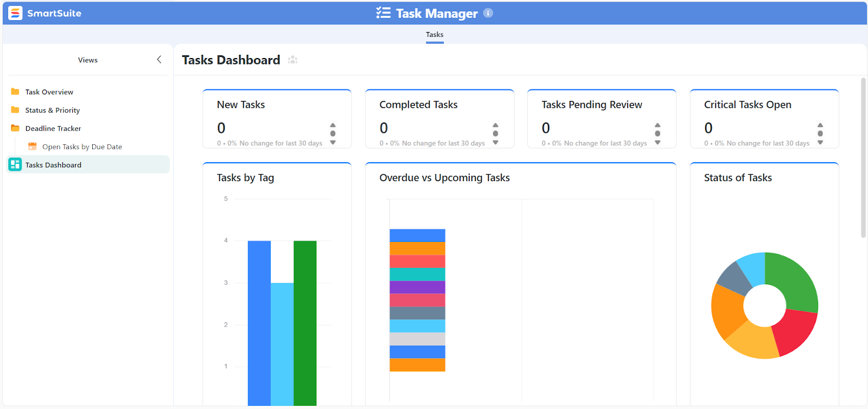Click the up arrow on Critical Tasks Open card
This screenshot has width=868, height=409.
point(820,125)
